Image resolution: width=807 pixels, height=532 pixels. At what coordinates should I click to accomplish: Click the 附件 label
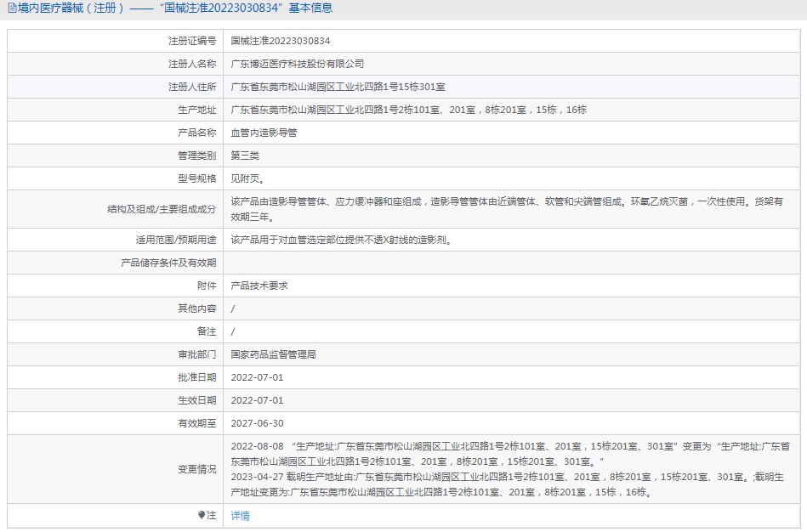coord(207,286)
